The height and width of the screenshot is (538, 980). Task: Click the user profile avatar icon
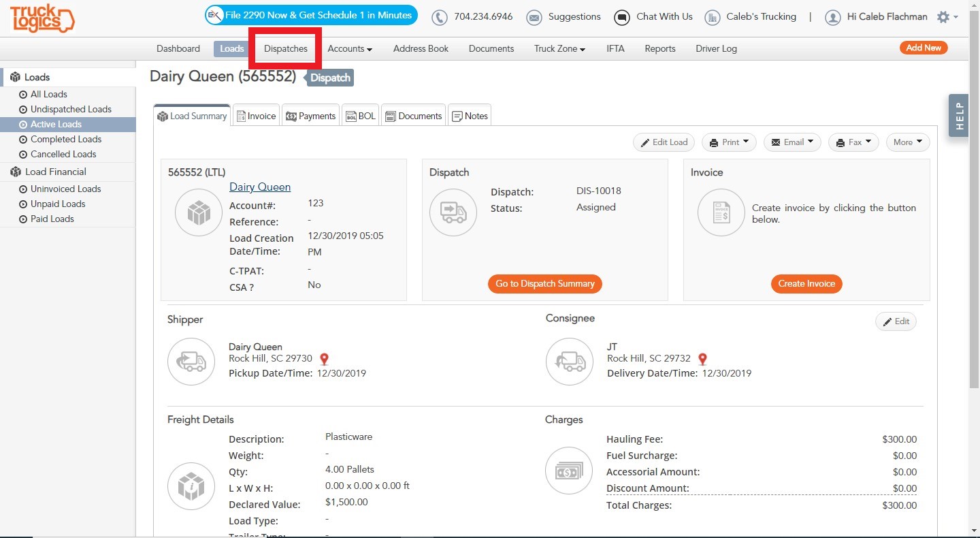833,17
